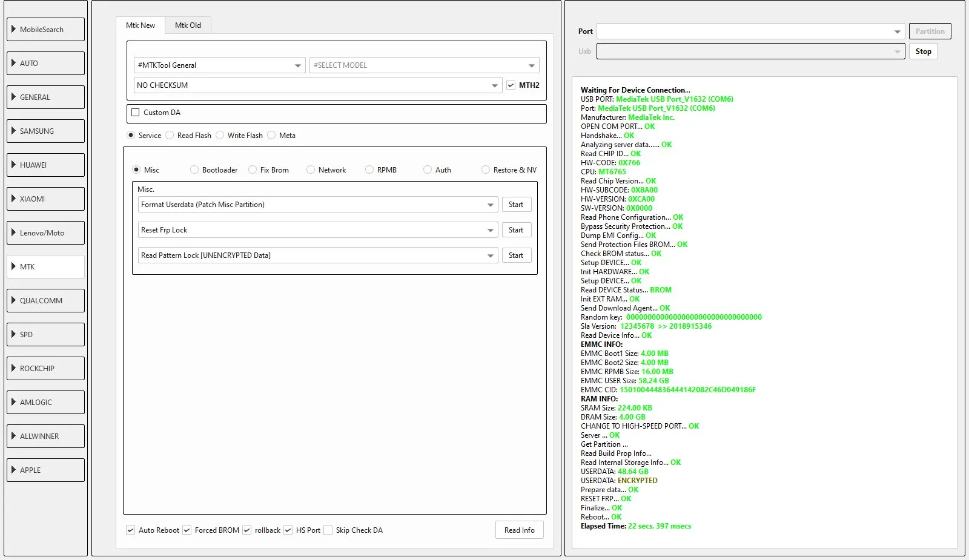Enable Skip Check DA option
Image resolution: width=969 pixels, height=560 pixels.
pyautogui.click(x=328, y=530)
